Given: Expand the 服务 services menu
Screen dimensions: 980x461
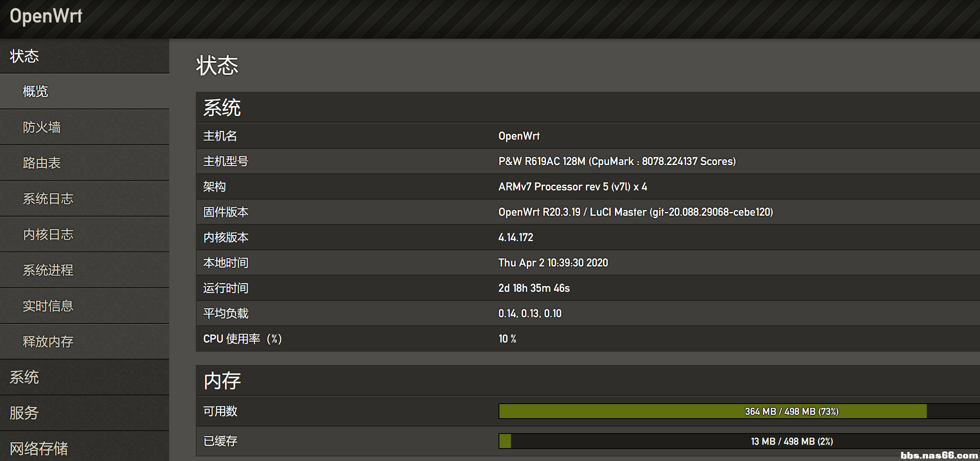Looking at the screenshot, I should coord(24,413).
